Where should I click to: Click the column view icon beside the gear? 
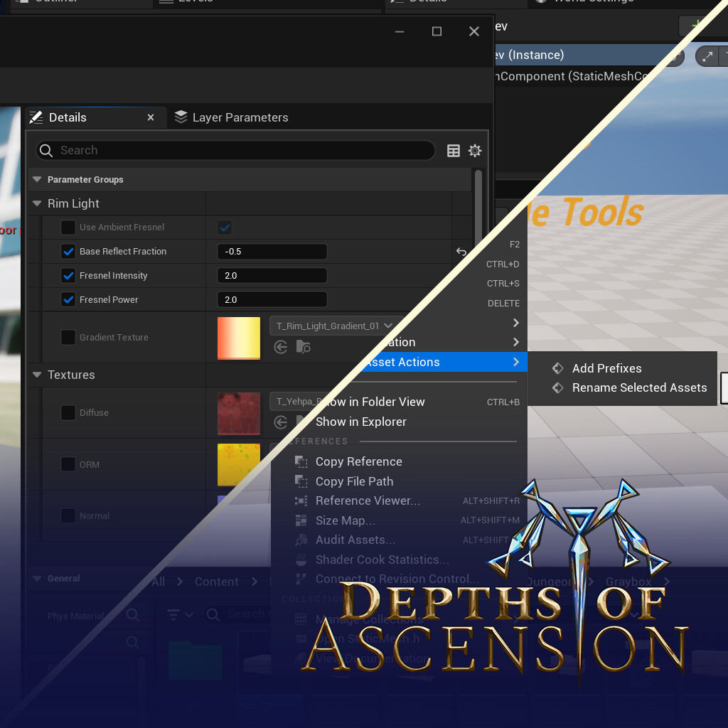[x=453, y=150]
